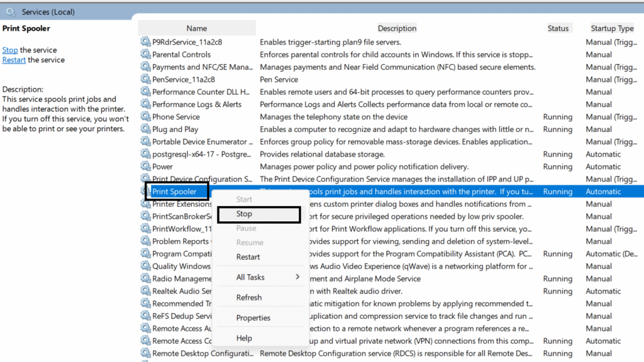Sort services by the Status column header

click(x=558, y=28)
